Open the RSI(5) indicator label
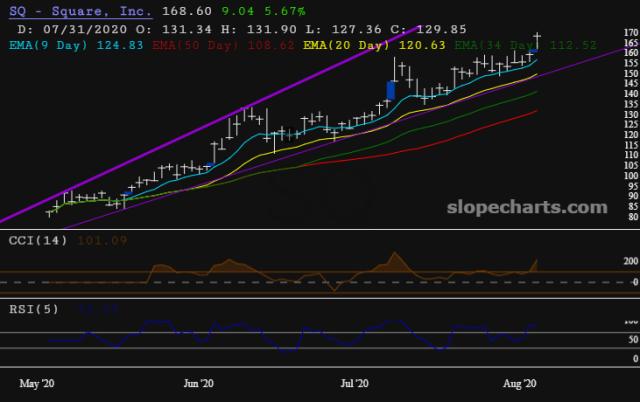Image resolution: width=640 pixels, height=402 pixels. 31,308
